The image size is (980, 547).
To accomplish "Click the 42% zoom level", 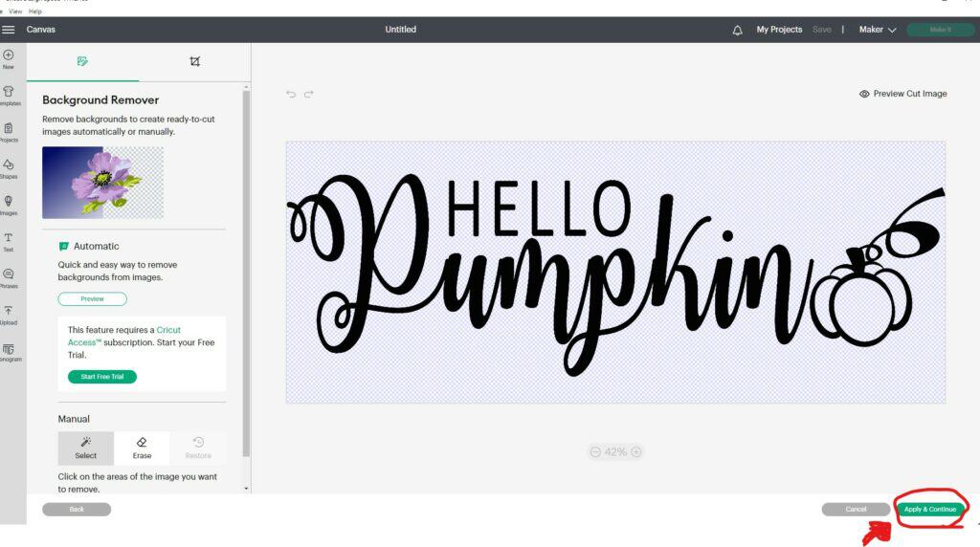I will point(615,451).
